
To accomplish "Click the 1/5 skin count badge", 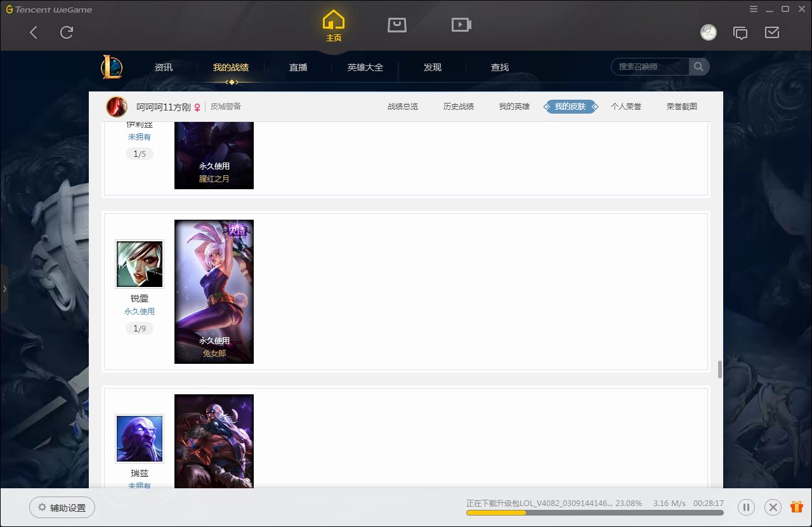I will coord(140,154).
